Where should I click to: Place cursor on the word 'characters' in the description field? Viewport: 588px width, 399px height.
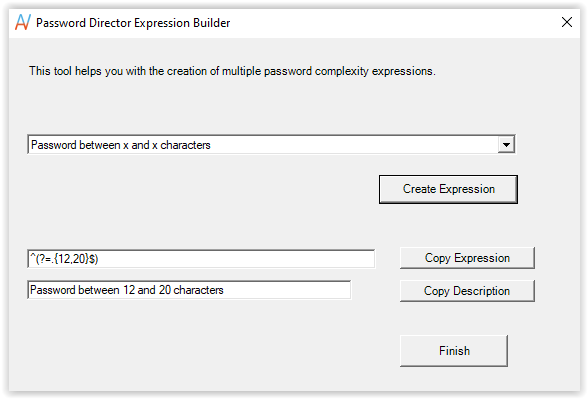[198, 290]
